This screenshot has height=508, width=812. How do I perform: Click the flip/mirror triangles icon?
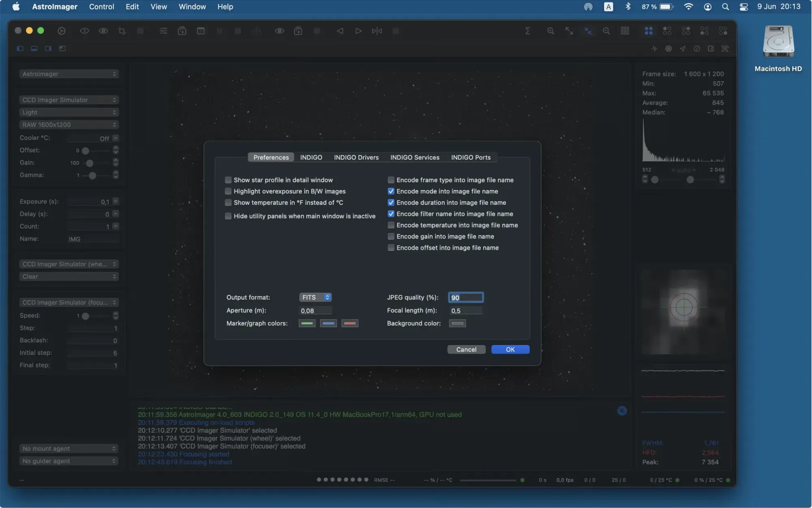pyautogui.click(x=377, y=31)
